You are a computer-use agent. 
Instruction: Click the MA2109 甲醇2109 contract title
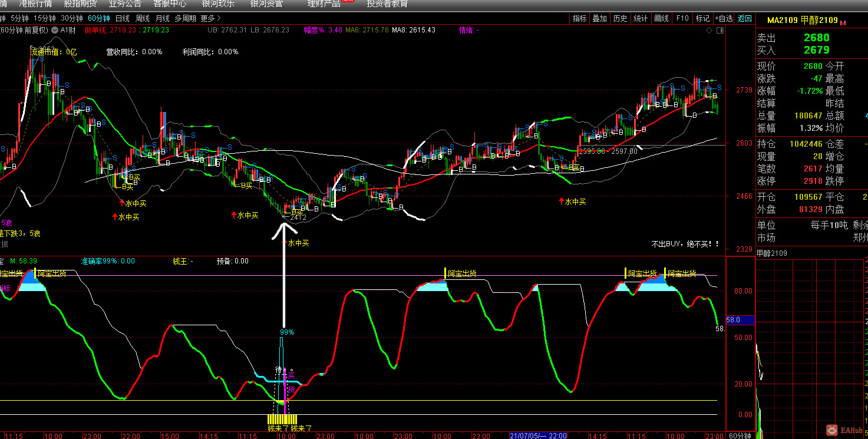[x=803, y=20]
